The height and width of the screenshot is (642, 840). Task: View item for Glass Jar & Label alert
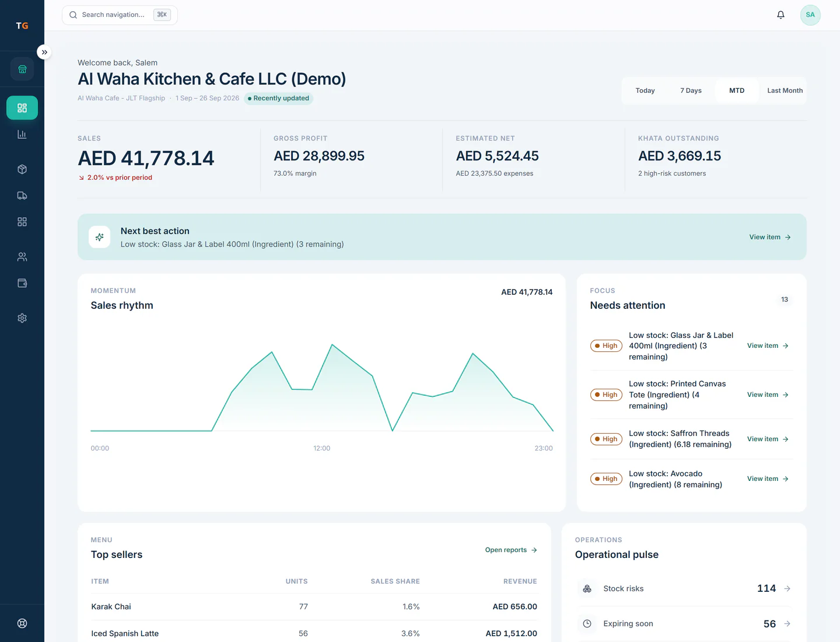768,346
